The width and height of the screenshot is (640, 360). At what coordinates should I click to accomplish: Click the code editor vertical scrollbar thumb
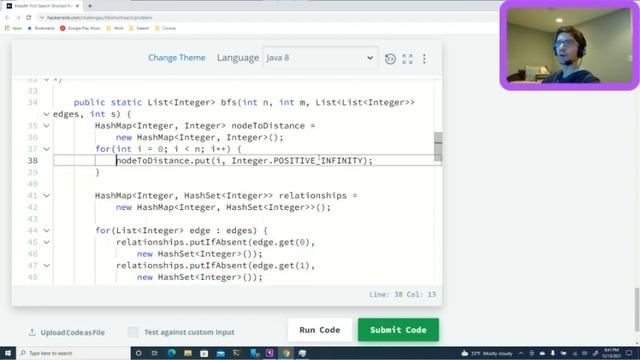tap(438, 147)
